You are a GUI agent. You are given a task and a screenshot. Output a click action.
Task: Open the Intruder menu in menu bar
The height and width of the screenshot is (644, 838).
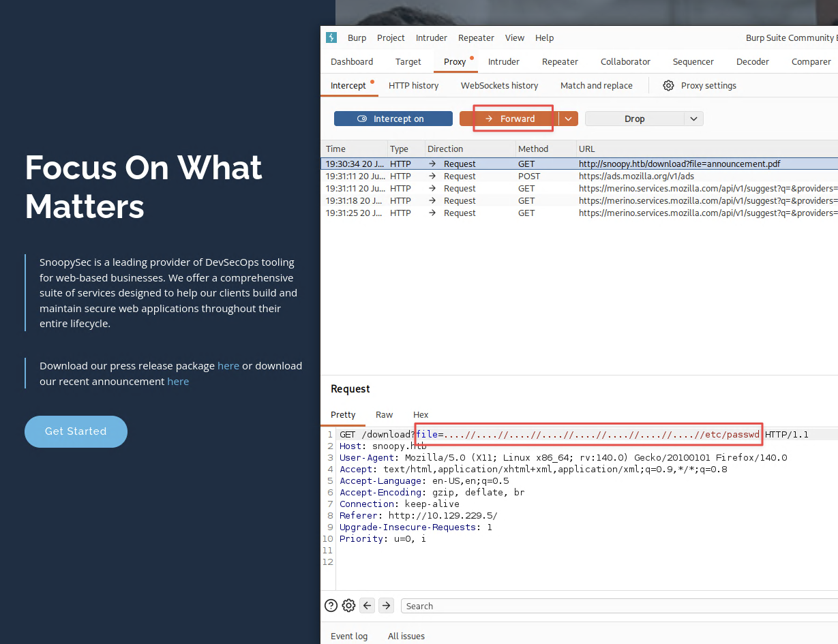coord(432,37)
